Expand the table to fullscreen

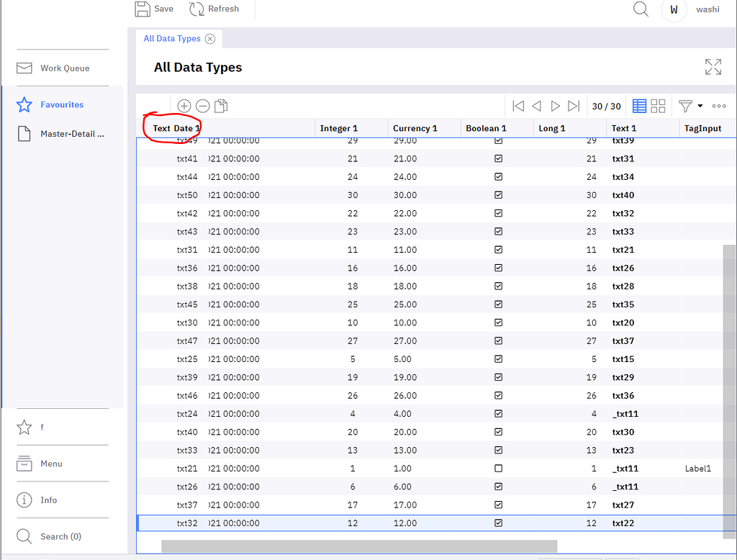[x=713, y=66]
